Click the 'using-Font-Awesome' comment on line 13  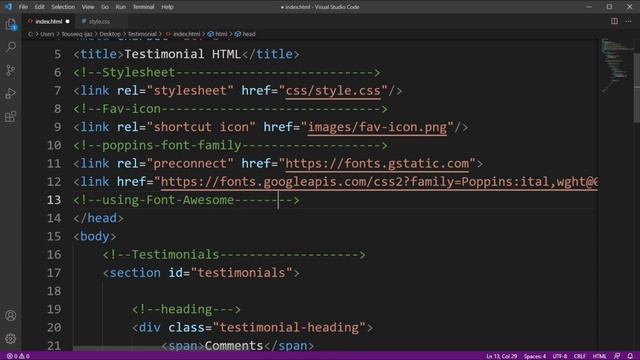pos(168,200)
